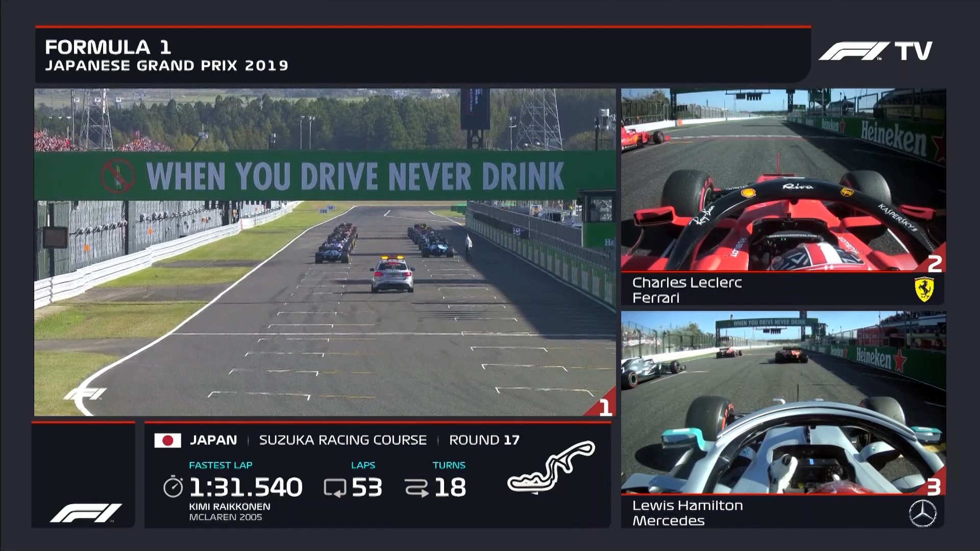This screenshot has height=551, width=980.
Task: Click the Suzuka Racing Course text
Action: (x=342, y=440)
